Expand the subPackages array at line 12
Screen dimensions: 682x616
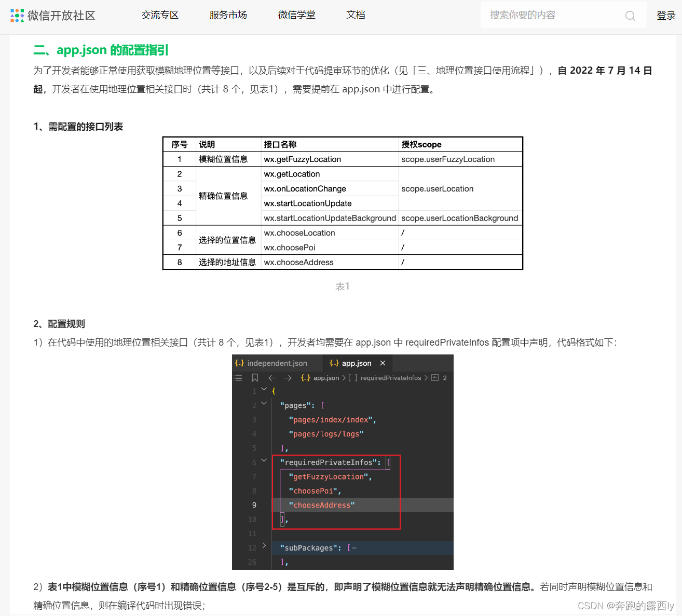pyautogui.click(x=265, y=545)
